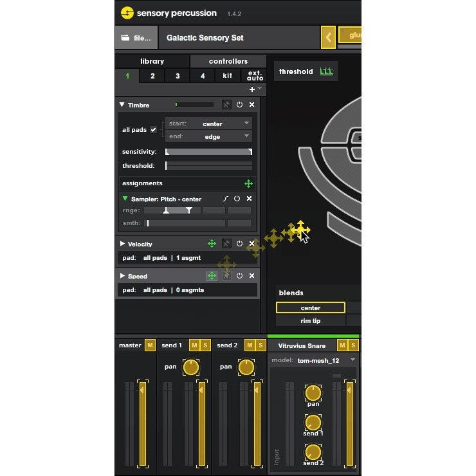Pin the Velocity controller
This screenshot has height=476, width=476.
pos(226,243)
